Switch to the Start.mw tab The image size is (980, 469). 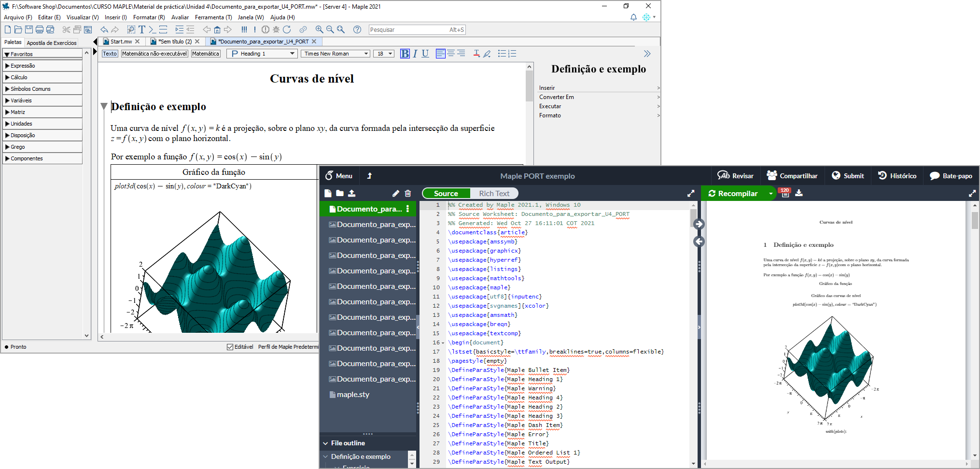tap(121, 42)
